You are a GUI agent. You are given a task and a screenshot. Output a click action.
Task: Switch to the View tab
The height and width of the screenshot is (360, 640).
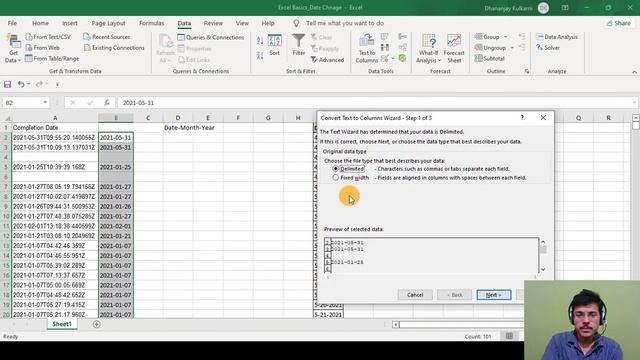pyautogui.click(x=242, y=23)
